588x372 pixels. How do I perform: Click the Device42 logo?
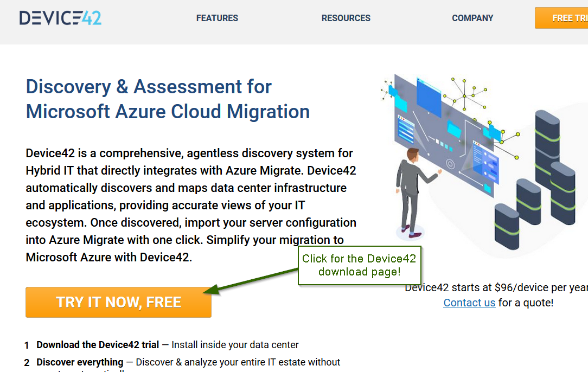click(x=60, y=17)
